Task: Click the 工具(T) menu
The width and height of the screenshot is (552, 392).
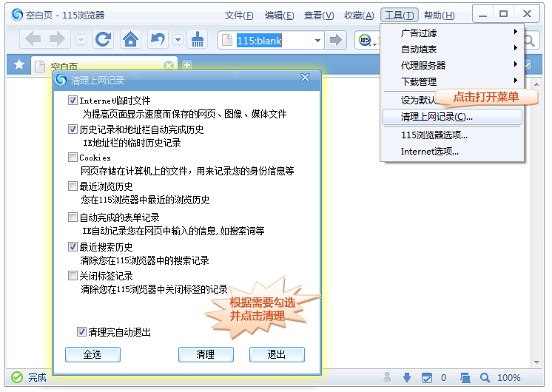Action: (x=400, y=15)
